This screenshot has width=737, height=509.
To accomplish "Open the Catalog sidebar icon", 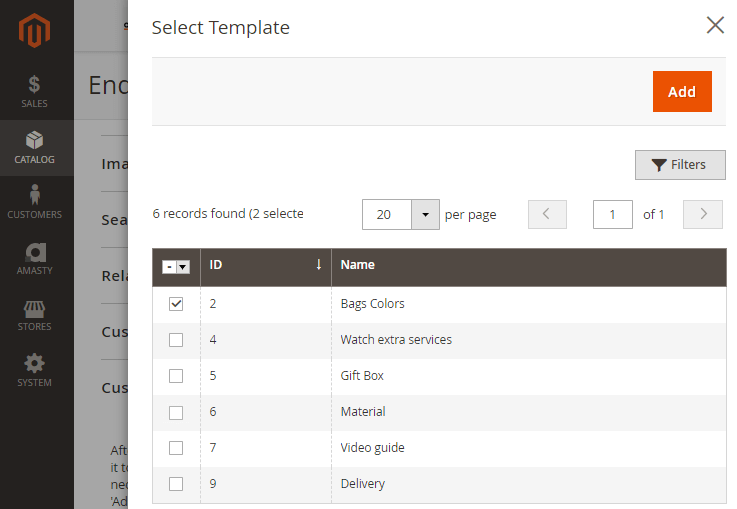I will [x=35, y=147].
